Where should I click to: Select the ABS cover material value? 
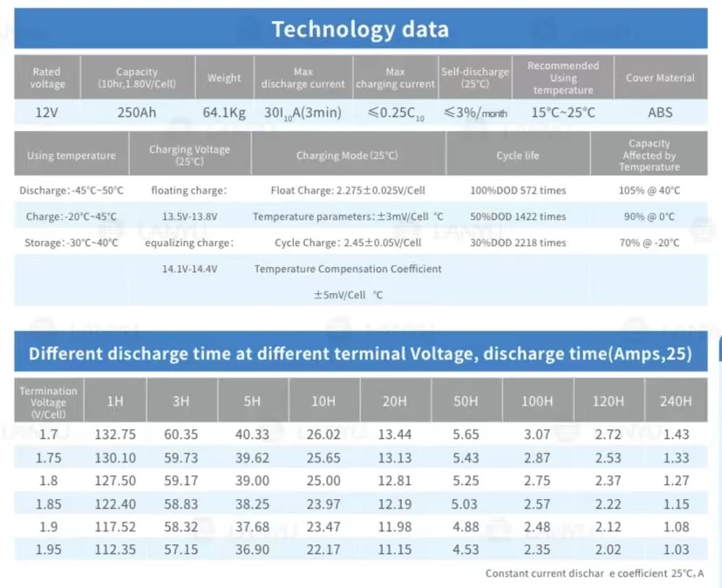click(660, 113)
